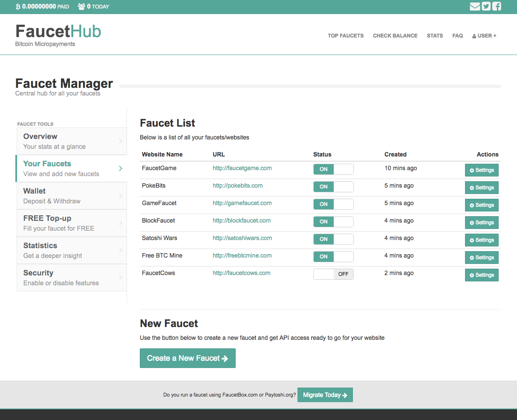Open Statistics section in sidebar
Viewport: 517px width, 420px height.
[72, 250]
